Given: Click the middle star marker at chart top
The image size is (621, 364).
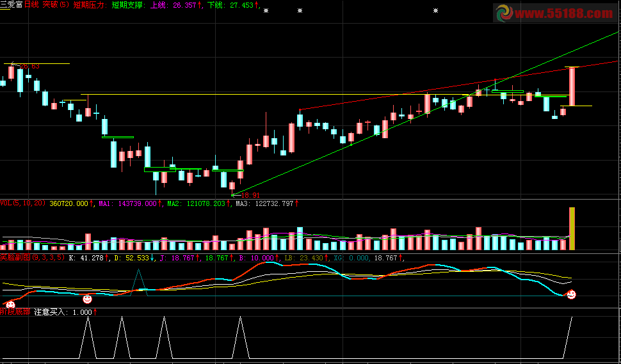Looking at the screenshot, I should click(300, 11).
